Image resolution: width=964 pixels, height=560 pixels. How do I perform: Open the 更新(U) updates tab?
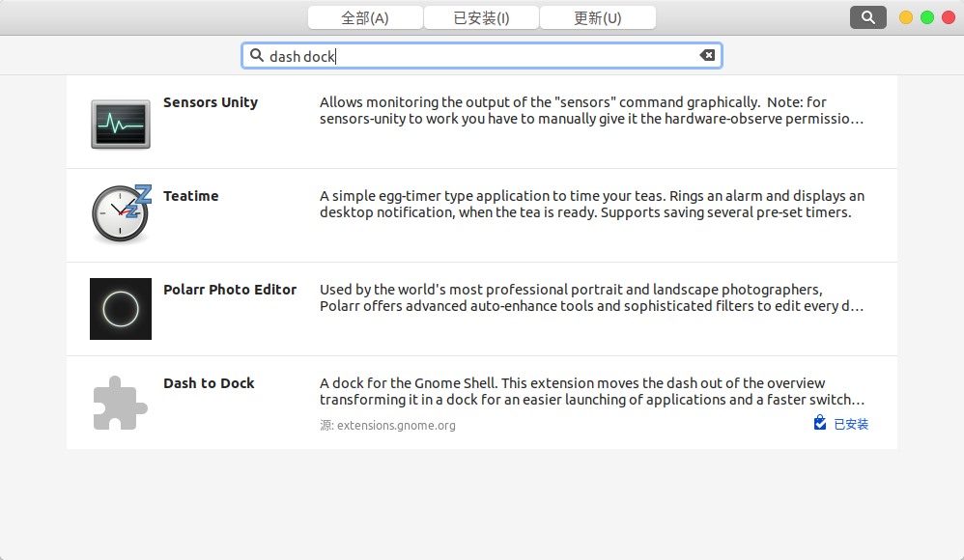coord(597,17)
